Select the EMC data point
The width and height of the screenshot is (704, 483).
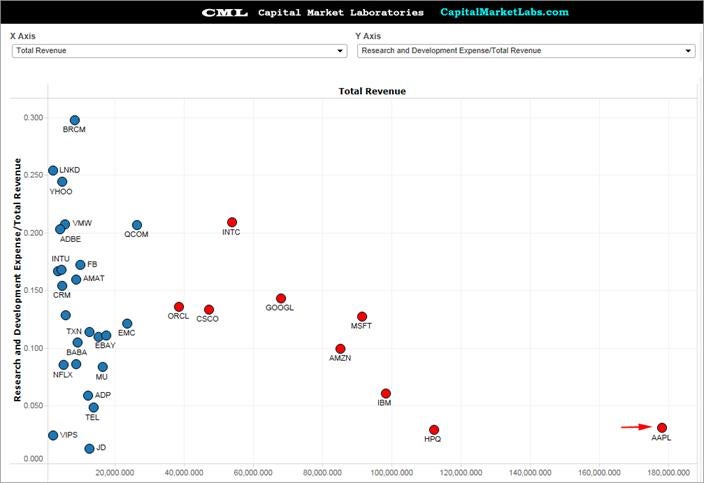pos(127,324)
